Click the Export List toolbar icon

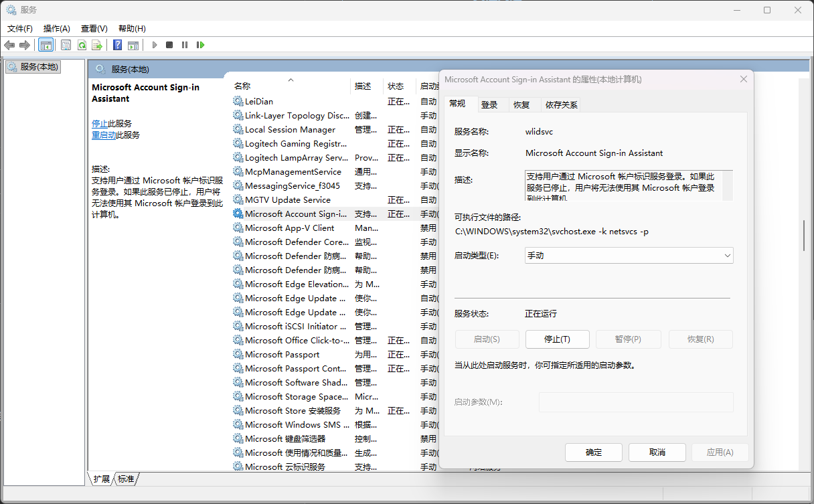(97, 45)
